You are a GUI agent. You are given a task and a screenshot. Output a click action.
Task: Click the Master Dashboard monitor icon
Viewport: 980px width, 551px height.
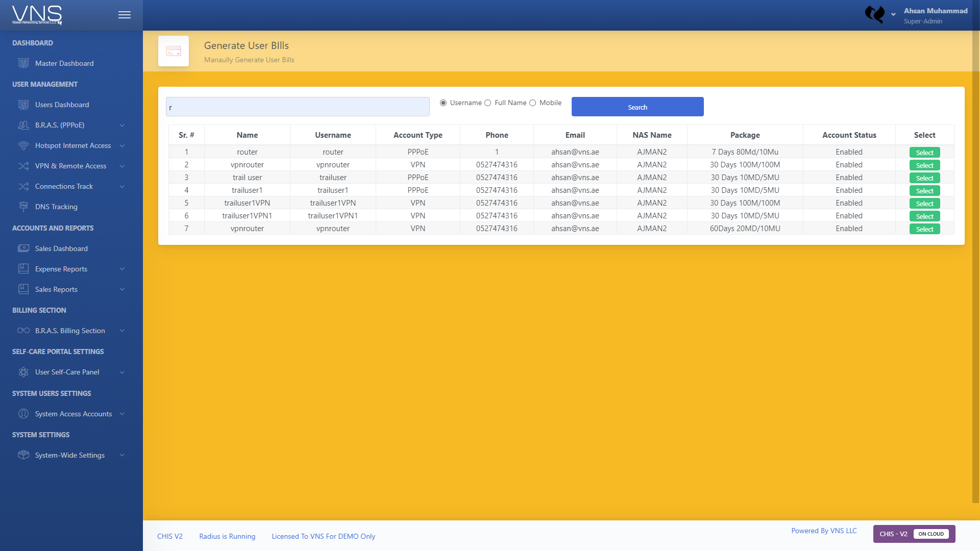(x=23, y=63)
